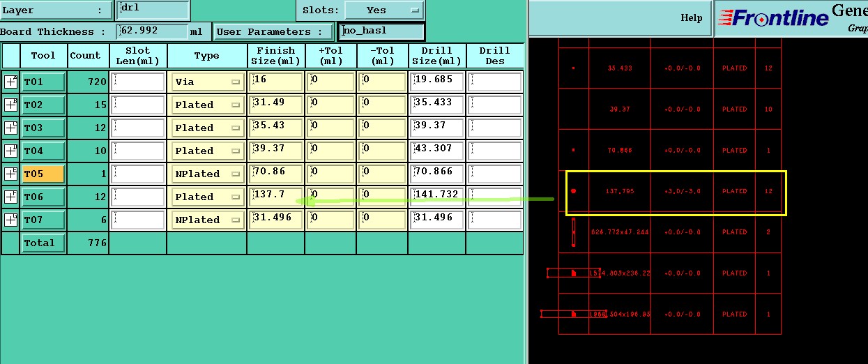Select tool button T02
Screen dimensions: 868x364
pyautogui.click(x=43, y=105)
